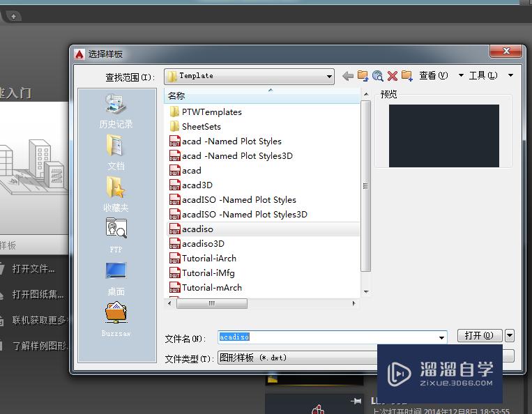Open the Favorites (收藏夹) place icon
The width and height of the screenshot is (532, 414).
[116, 194]
